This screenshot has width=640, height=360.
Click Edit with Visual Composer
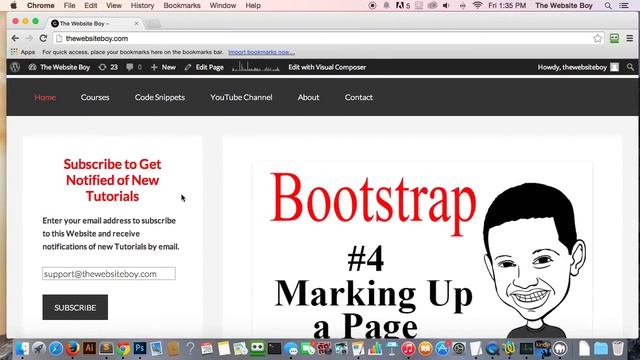(327, 67)
